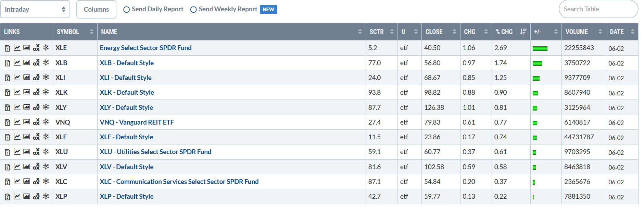Open the XLY - Default Style link
Viewport: 644px width, 209px height.
coord(126,107)
